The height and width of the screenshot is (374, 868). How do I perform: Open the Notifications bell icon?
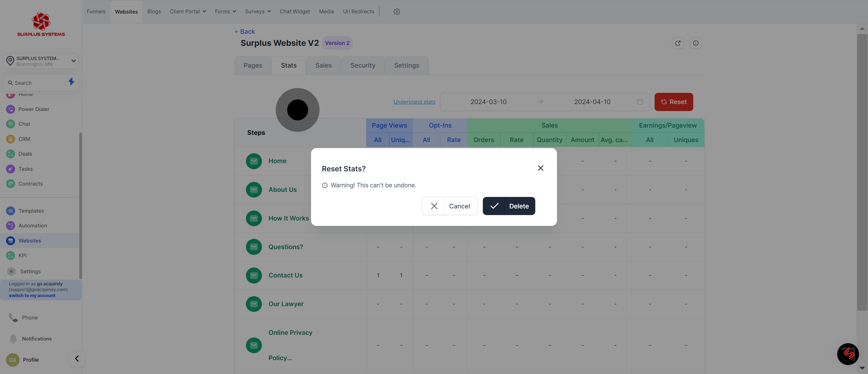pyautogui.click(x=13, y=338)
